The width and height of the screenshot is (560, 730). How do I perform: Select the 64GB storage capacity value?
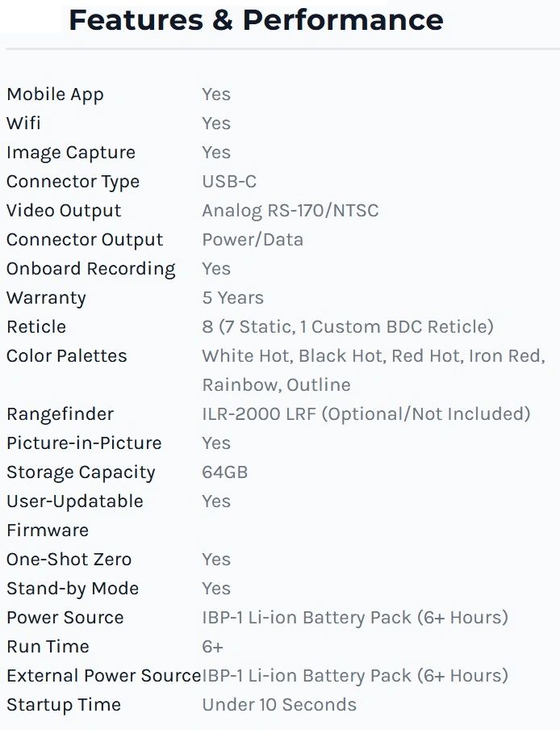(224, 472)
